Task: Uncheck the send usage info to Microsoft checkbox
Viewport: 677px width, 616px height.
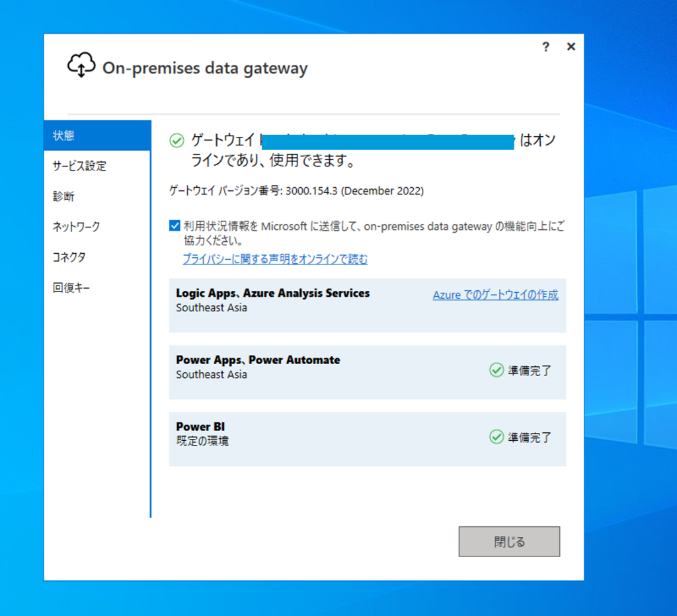Action: click(x=175, y=226)
